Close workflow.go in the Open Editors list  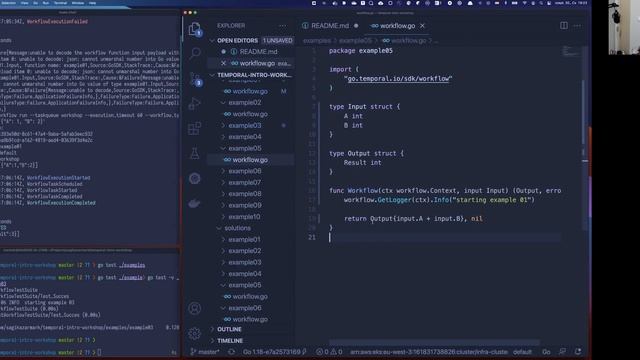click(223, 63)
